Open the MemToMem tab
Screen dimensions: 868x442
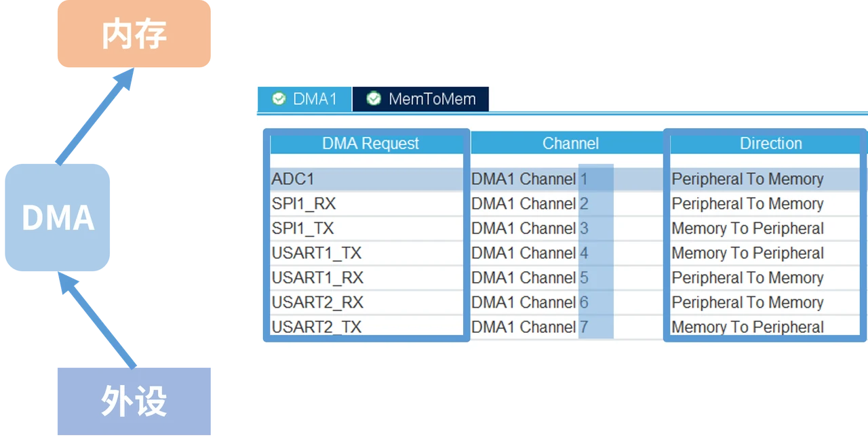coord(420,99)
